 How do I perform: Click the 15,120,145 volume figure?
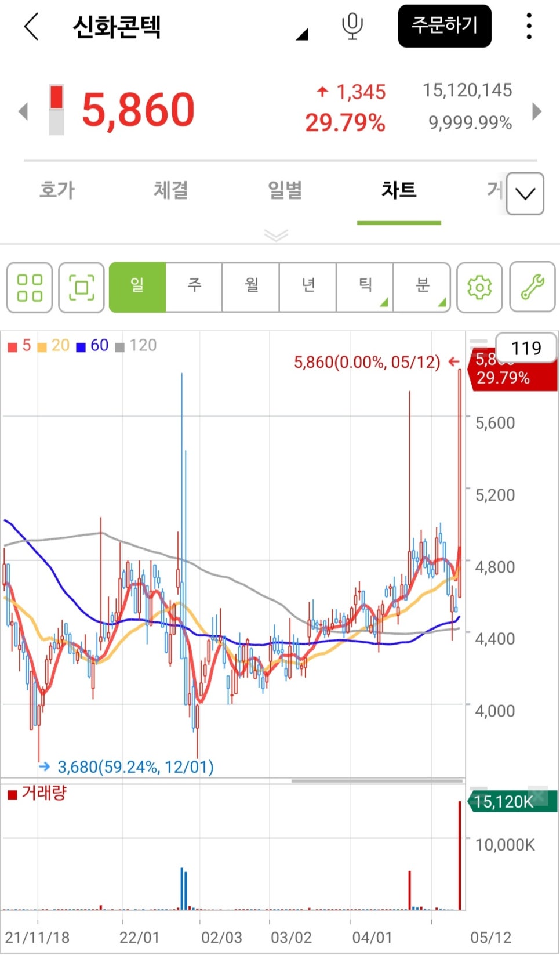coord(467,91)
